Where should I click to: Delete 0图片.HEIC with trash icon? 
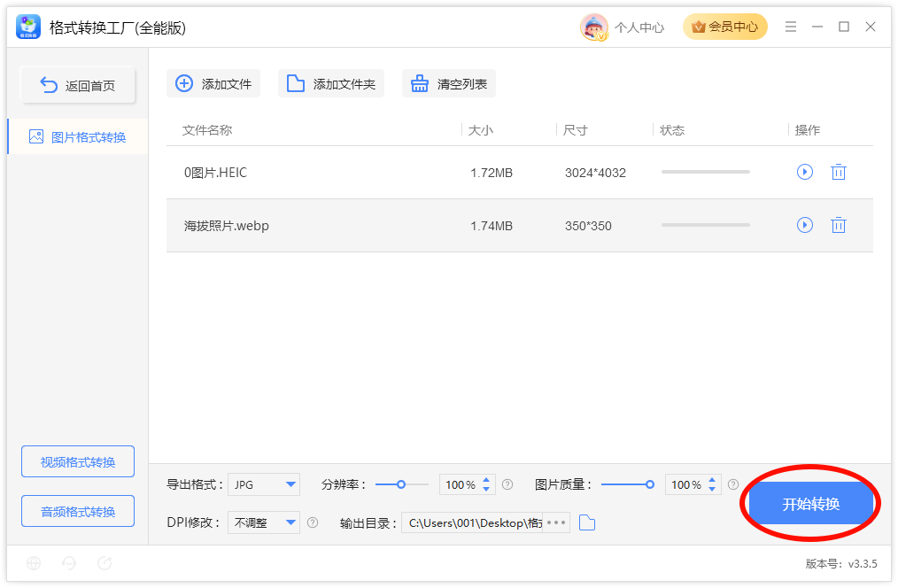[x=839, y=172]
